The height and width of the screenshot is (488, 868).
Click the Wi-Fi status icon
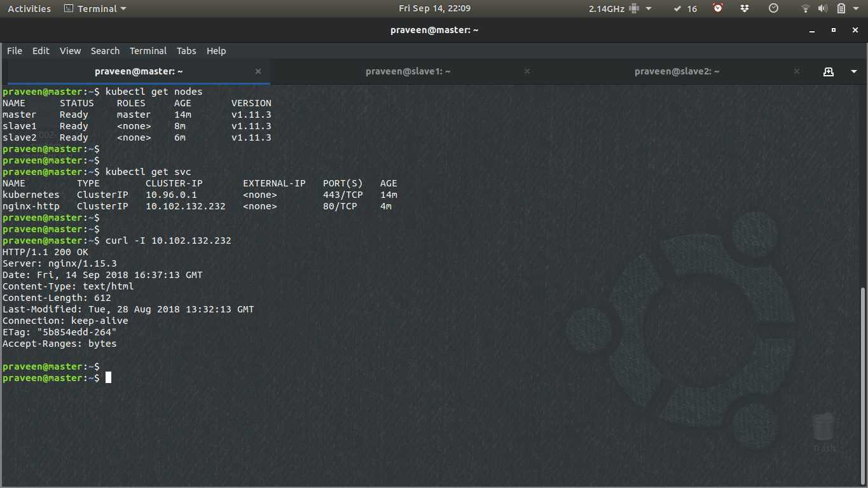(x=805, y=8)
